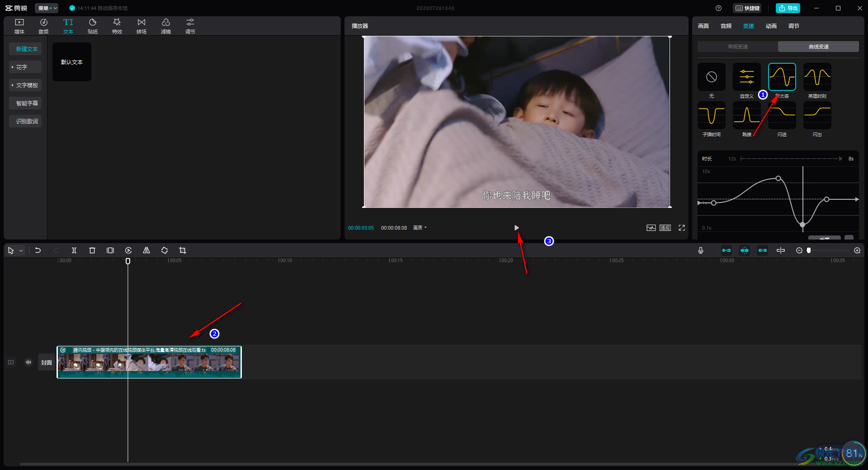Click the 快捷键 shortcuts button
868x470 pixels.
point(747,8)
